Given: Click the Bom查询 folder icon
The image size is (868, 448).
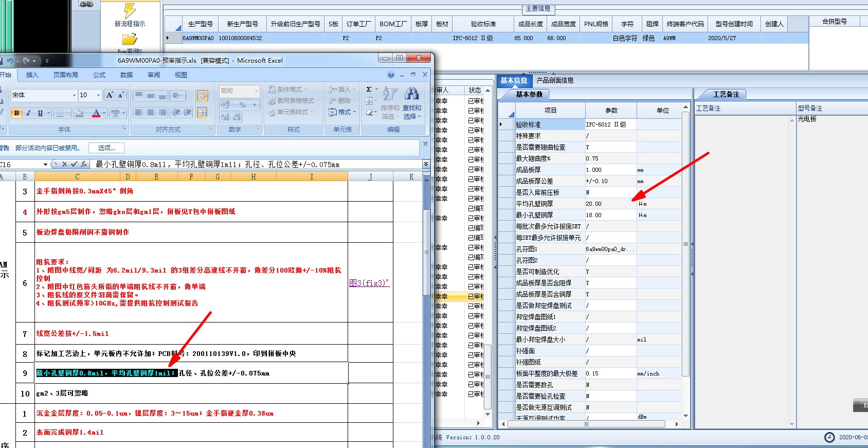Looking at the screenshot, I should 130,40.
